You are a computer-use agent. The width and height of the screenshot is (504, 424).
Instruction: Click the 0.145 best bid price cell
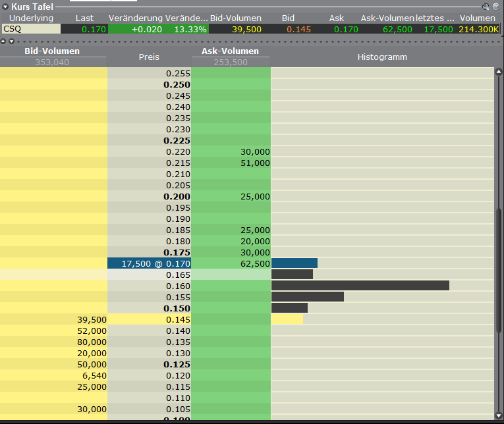click(x=149, y=319)
